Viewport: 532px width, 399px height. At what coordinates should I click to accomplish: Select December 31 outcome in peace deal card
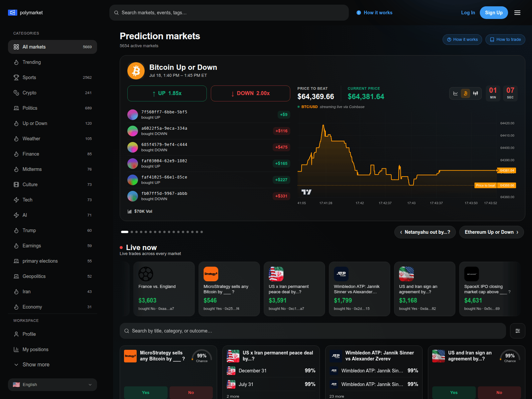click(271, 371)
